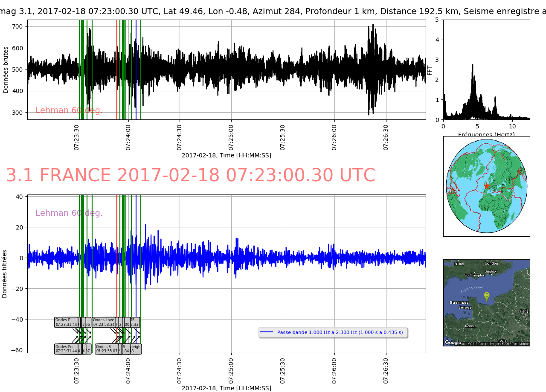Click the Passe bande legend entry text
The image size is (546, 392).
coord(340,332)
